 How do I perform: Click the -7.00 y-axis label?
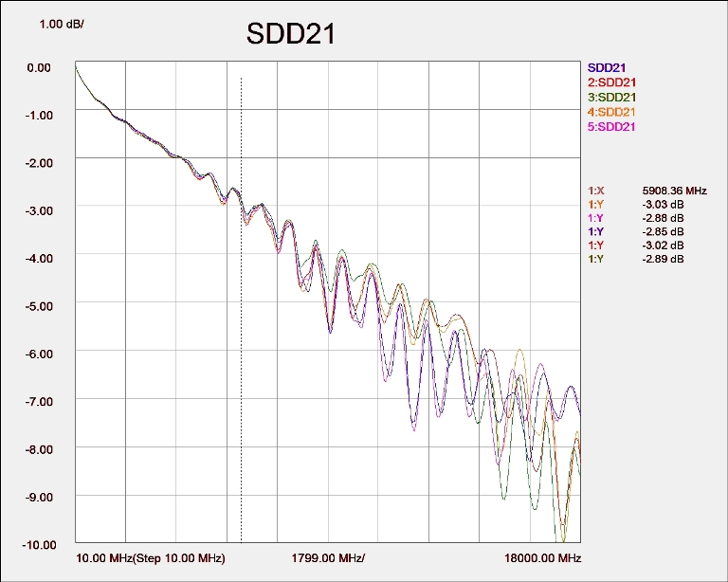pos(39,402)
